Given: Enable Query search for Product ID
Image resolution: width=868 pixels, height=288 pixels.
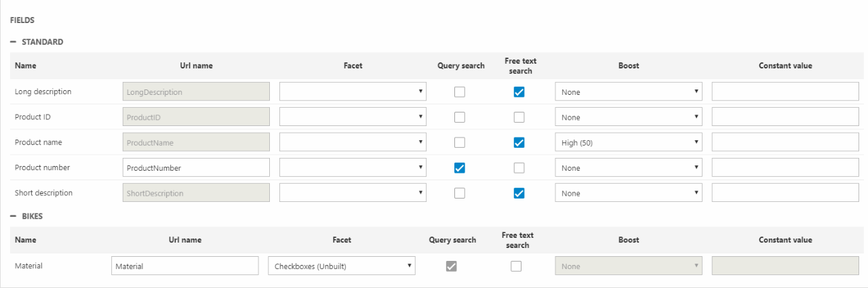Looking at the screenshot, I should point(460,117).
